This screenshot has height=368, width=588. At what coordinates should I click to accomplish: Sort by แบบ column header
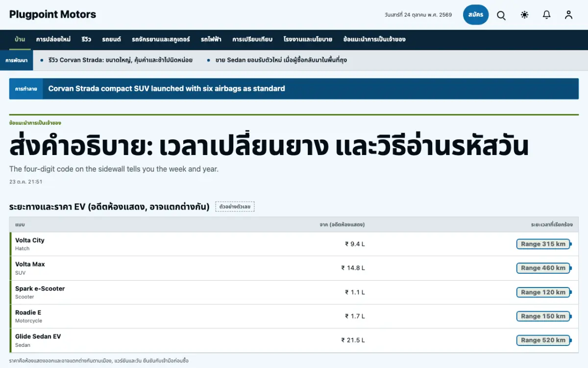[20, 225]
